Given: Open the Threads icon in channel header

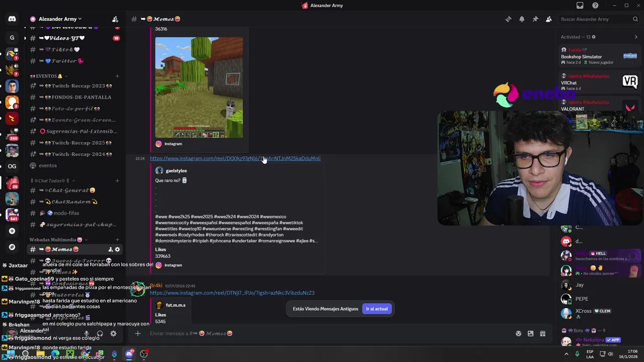Looking at the screenshot, I should (x=508, y=19).
